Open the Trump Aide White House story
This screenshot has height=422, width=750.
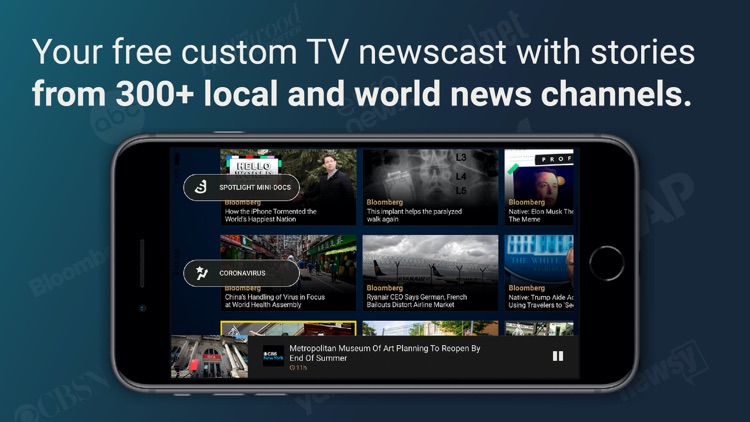tap(539, 273)
